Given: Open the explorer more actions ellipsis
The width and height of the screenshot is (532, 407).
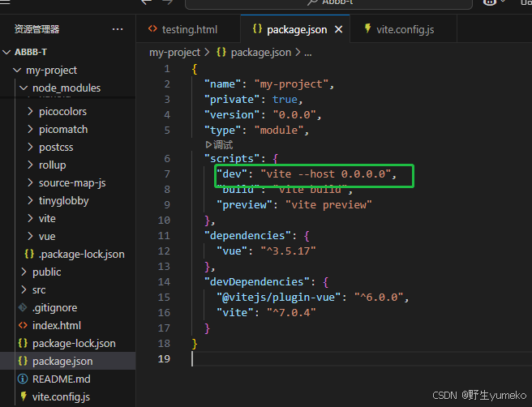Looking at the screenshot, I should tap(118, 29).
